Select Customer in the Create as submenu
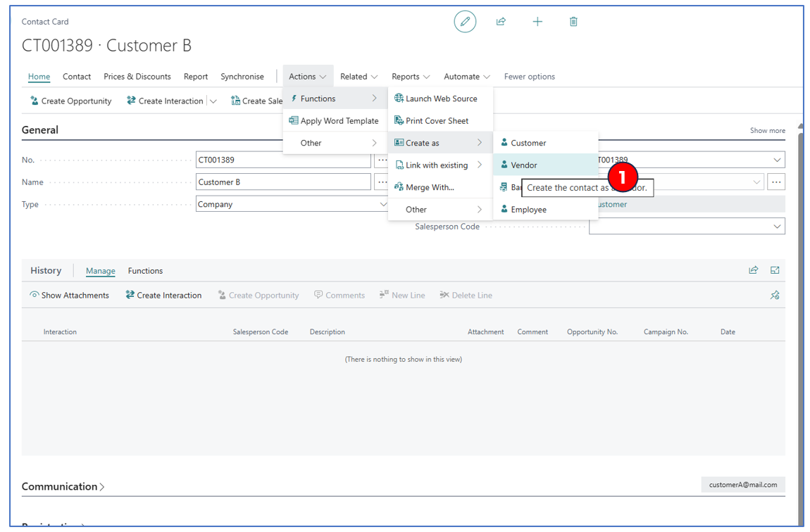The height and width of the screenshot is (532, 810). tap(528, 143)
